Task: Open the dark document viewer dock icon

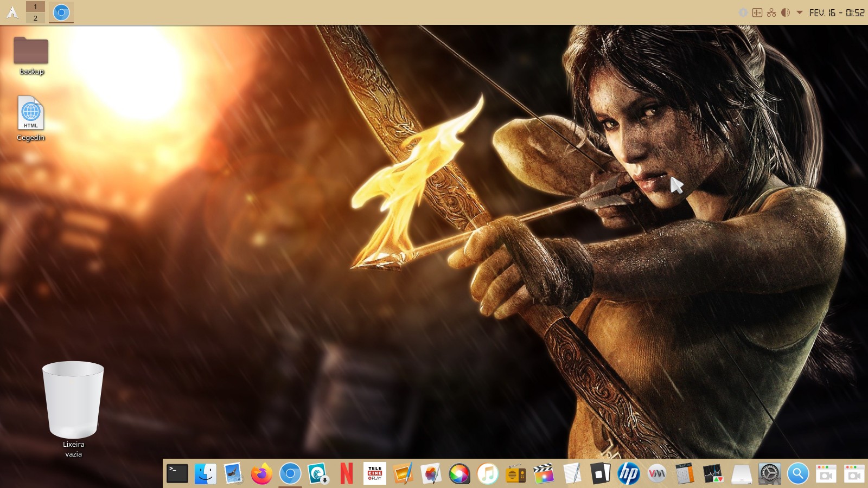Action: [601, 474]
